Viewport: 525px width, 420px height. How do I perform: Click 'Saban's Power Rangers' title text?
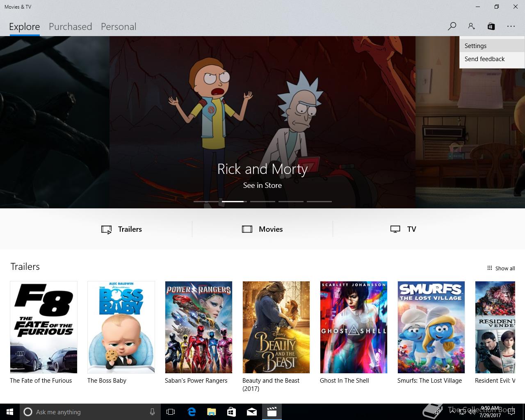pos(196,381)
